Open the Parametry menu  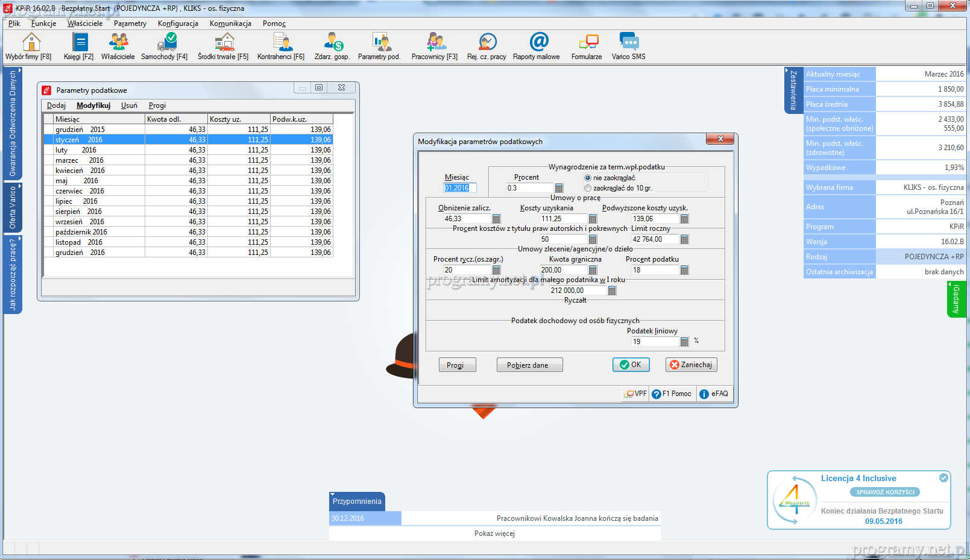[130, 24]
